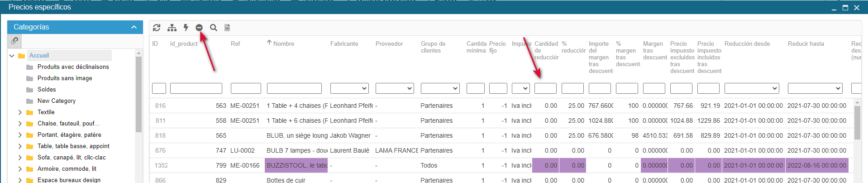Open the Grupo de clientes filter dropdown
The height and width of the screenshot is (183, 868).
tap(440, 88)
